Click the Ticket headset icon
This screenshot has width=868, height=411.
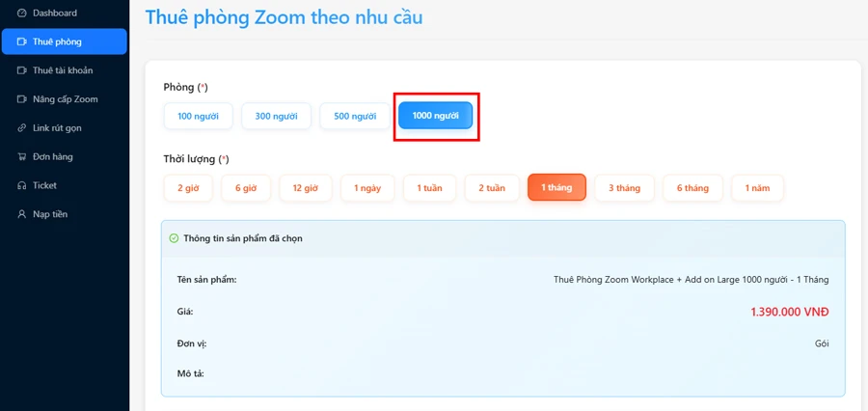21,185
